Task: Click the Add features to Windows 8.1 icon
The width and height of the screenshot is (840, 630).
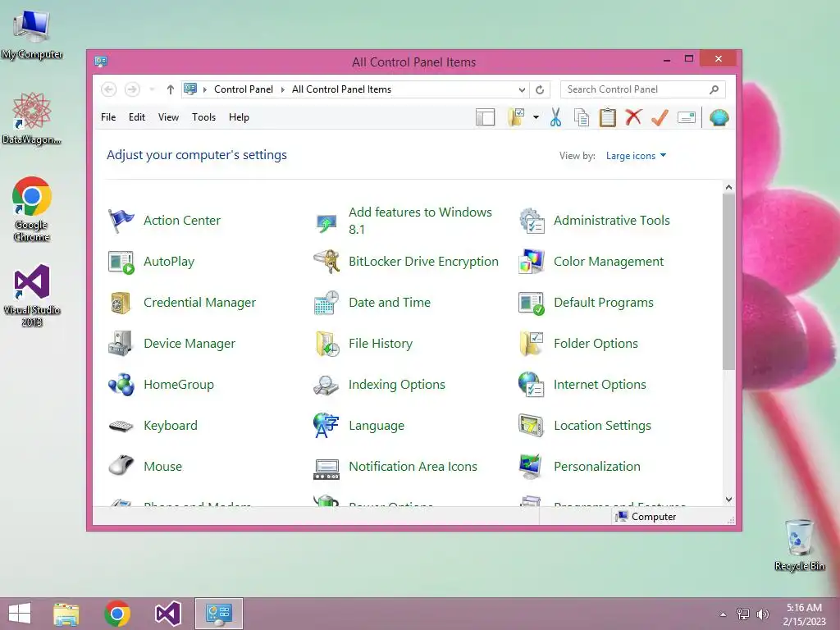Action: point(326,221)
